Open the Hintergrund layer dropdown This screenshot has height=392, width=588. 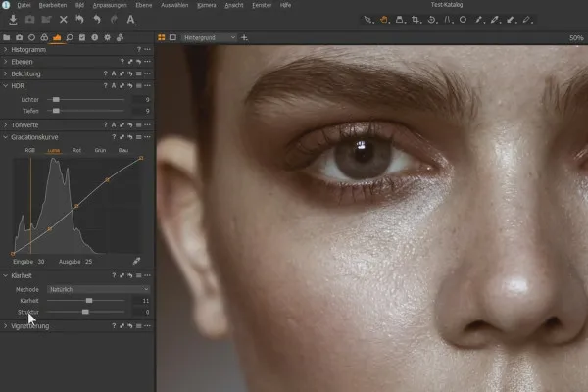point(210,37)
